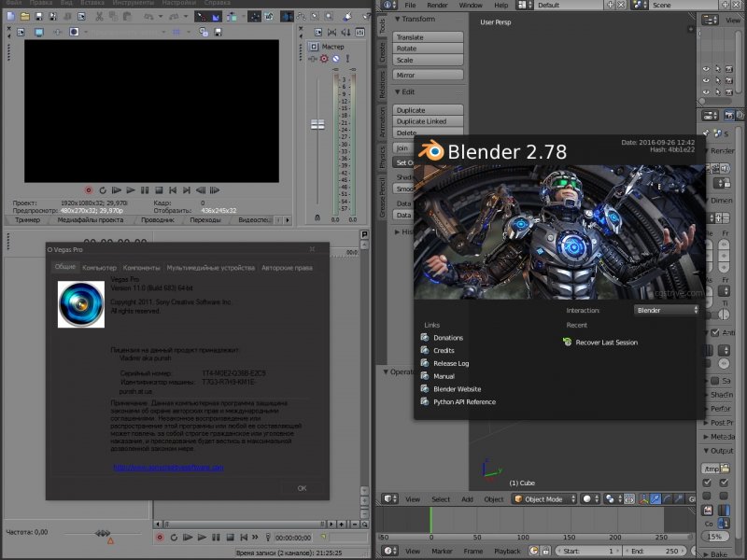Click the split-screen view circle icon
The image size is (747, 560).
click(x=74, y=32)
